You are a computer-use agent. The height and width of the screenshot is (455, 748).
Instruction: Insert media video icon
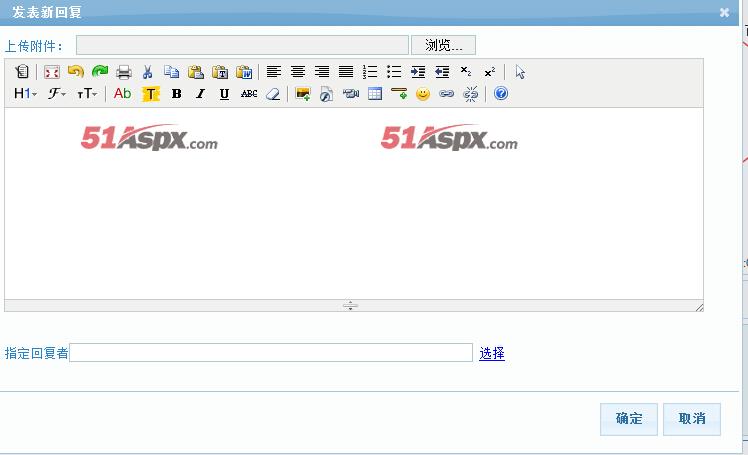(351, 93)
